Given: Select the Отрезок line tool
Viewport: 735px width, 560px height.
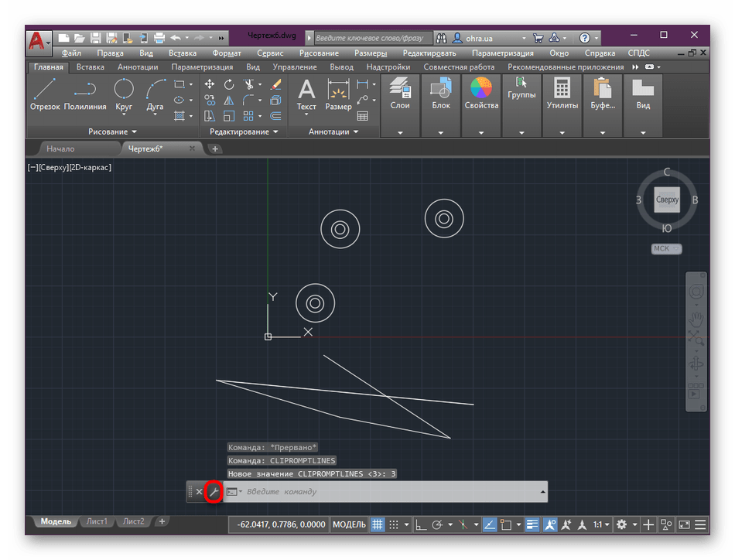Looking at the screenshot, I should click(x=45, y=94).
